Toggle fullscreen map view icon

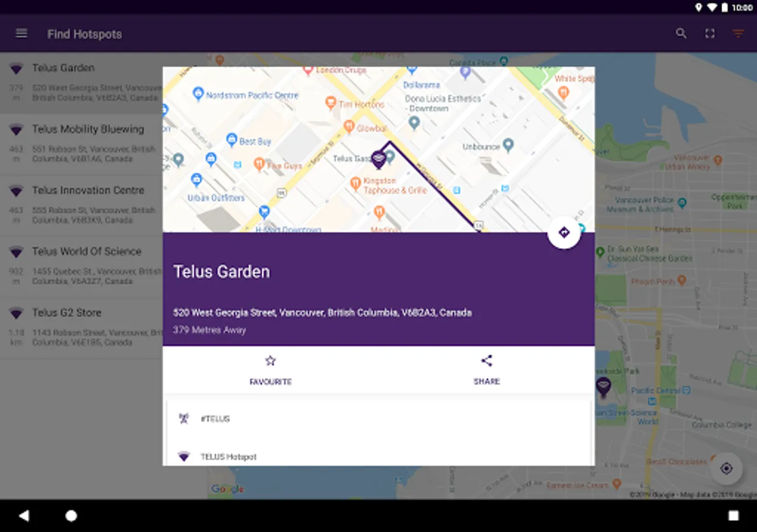coord(710,34)
